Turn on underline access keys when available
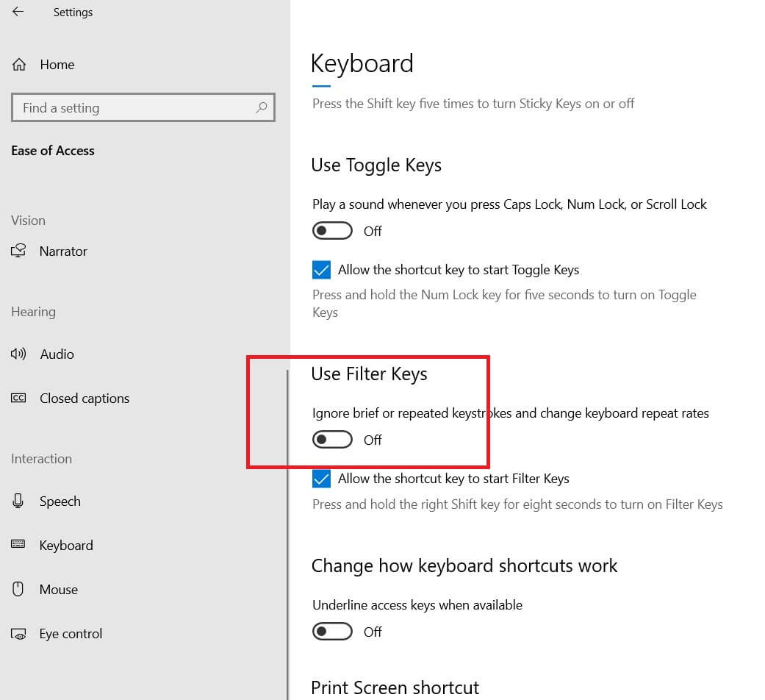765x700 pixels. 332,631
